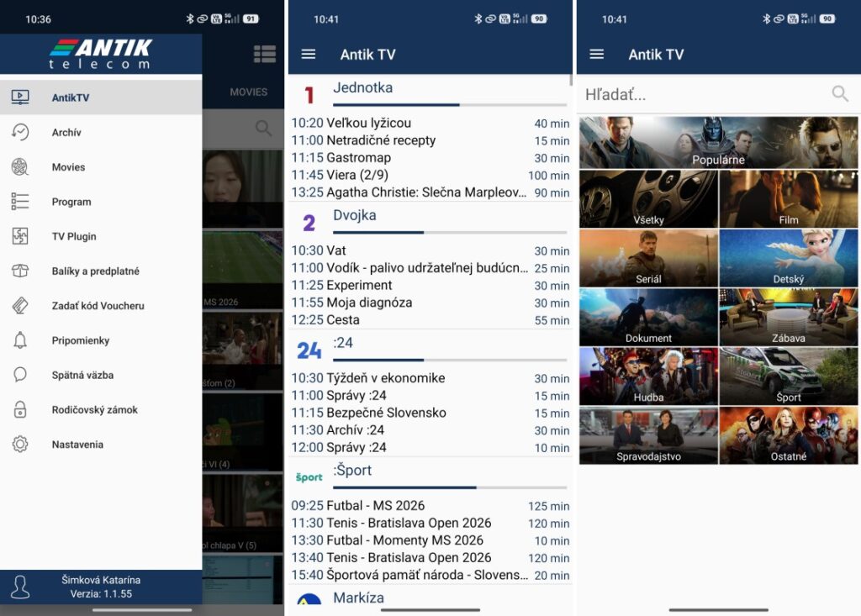Tap the Dvojka channel logo
This screenshot has height=616, width=861.
point(309,223)
